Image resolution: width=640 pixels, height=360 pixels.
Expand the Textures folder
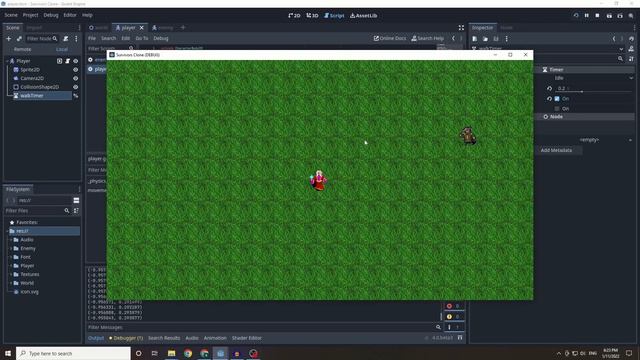coord(11,274)
